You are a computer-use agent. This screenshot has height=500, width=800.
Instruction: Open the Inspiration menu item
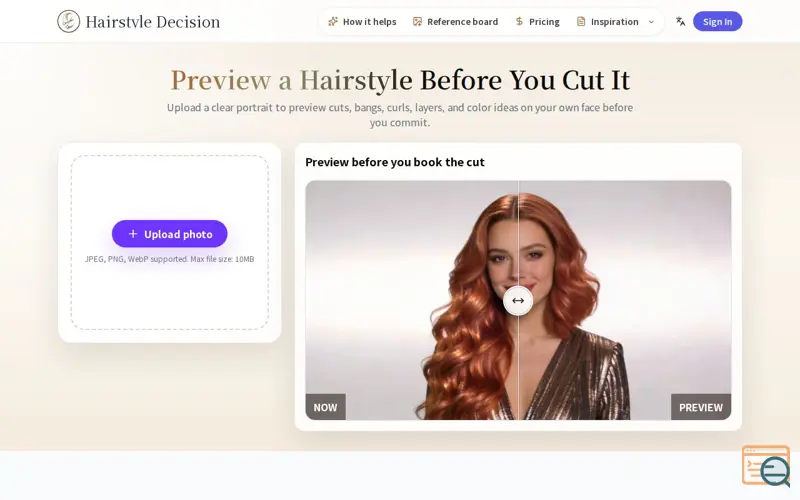(x=615, y=21)
